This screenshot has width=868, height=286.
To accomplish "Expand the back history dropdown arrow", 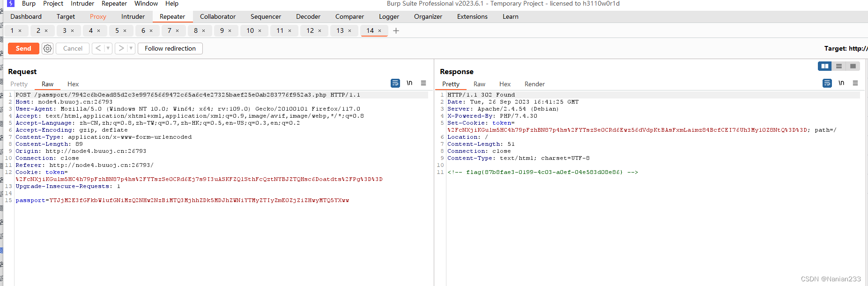I will (x=108, y=48).
